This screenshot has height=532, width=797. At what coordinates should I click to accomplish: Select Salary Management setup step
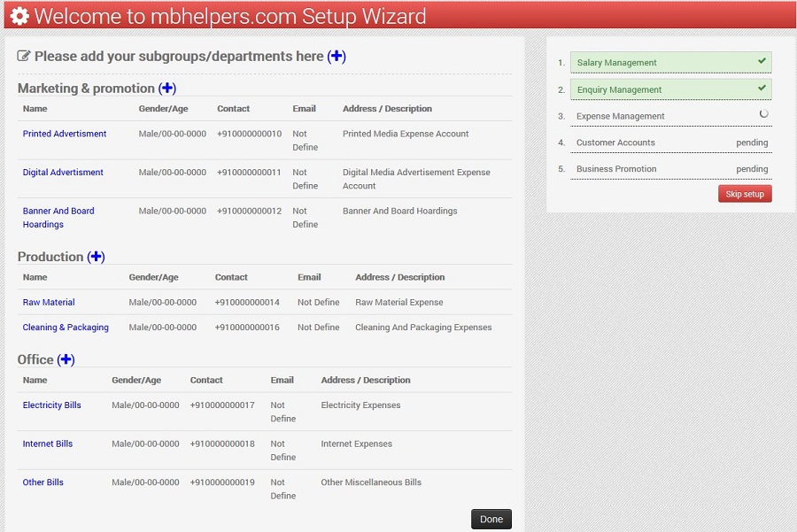tap(617, 63)
